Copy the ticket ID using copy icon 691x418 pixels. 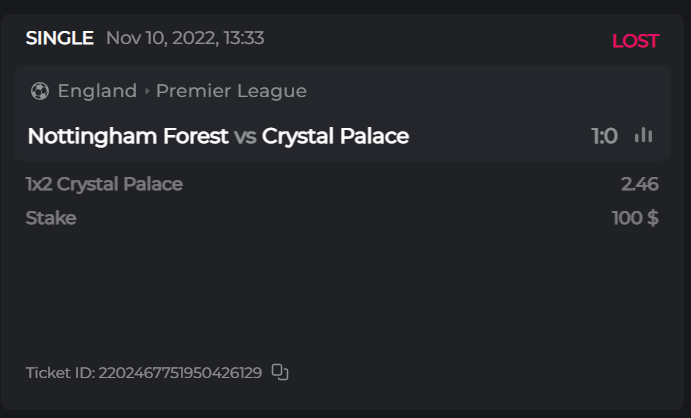tap(280, 373)
